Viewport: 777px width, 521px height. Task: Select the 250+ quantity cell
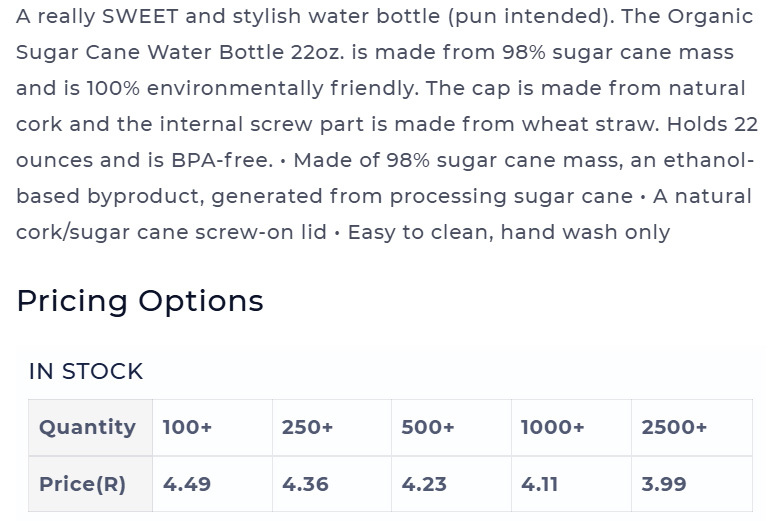pos(332,427)
